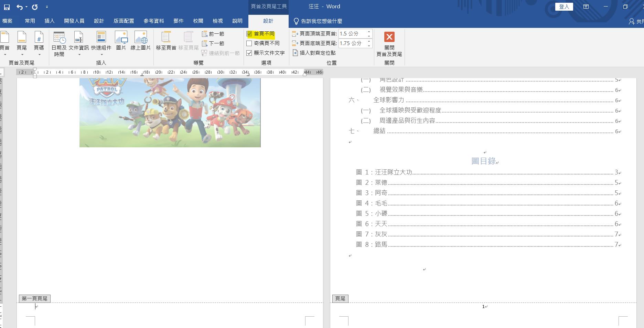Expand the 頁首 dropdown arrow

[x=5, y=54]
